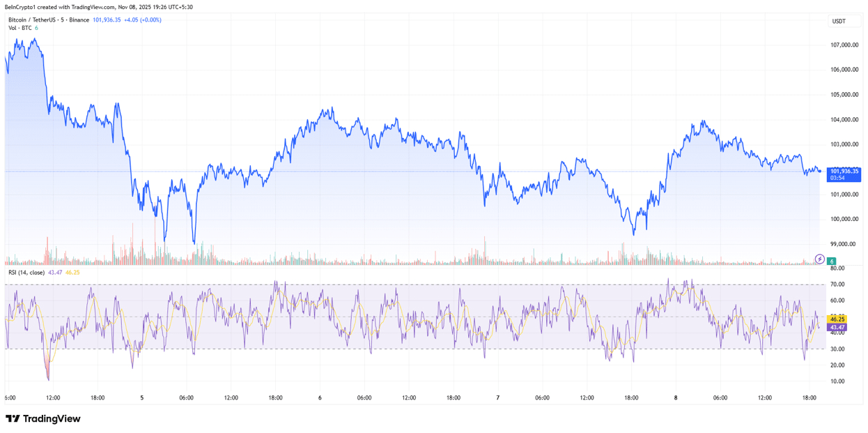868x433 pixels.
Task: Select the RSI (14, close) indicator legend
Action: point(26,273)
